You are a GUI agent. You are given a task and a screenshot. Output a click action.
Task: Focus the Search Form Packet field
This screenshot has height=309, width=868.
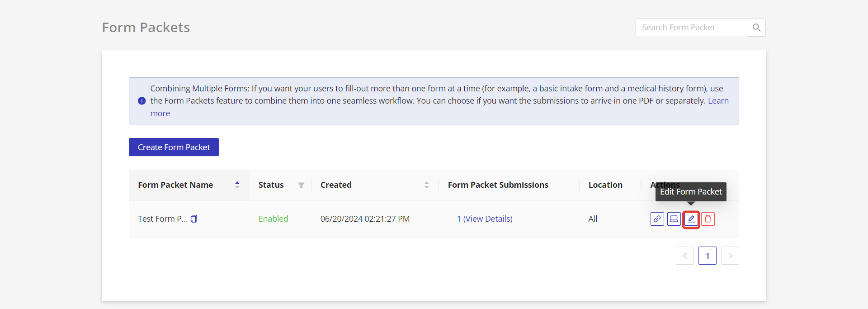(x=691, y=28)
